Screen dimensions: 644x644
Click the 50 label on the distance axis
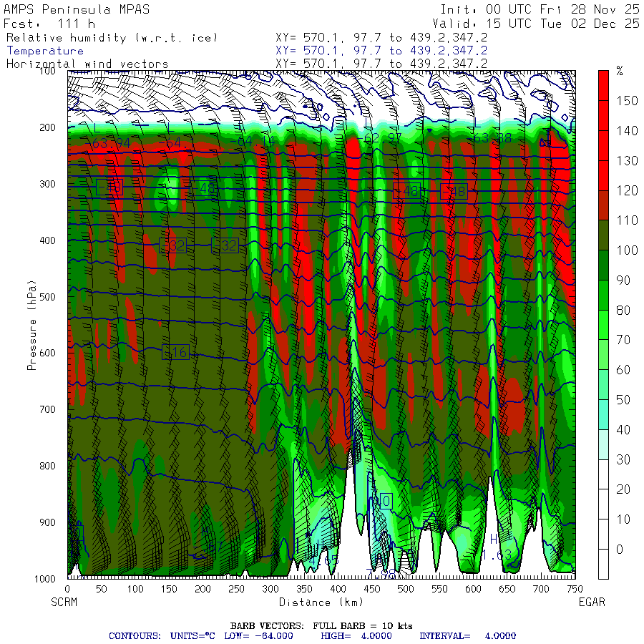click(102, 589)
